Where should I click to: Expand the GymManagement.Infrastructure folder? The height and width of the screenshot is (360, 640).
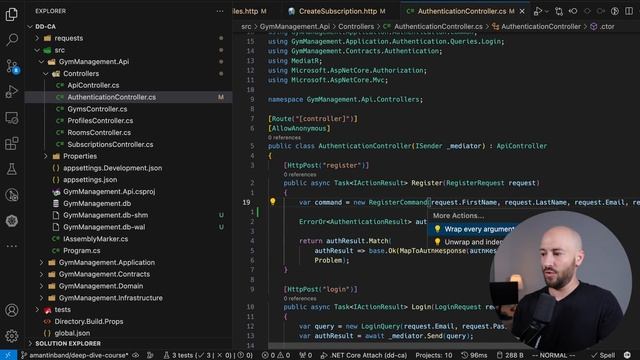(41, 298)
